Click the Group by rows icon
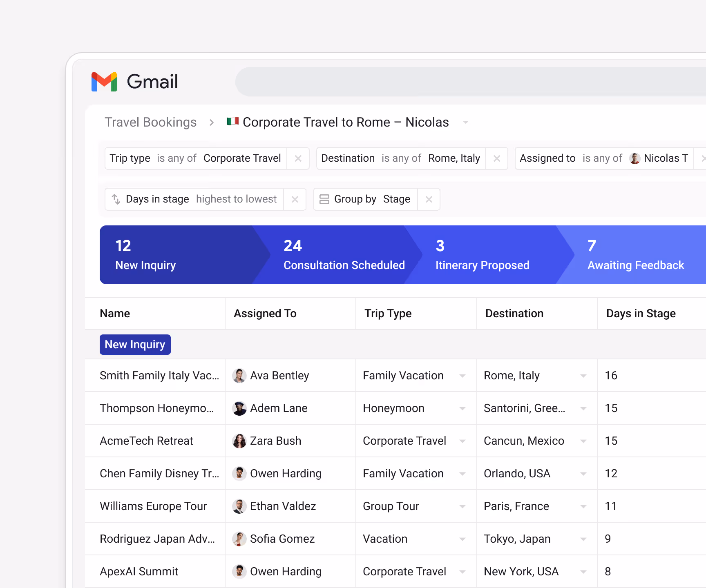706x588 pixels. pos(324,199)
